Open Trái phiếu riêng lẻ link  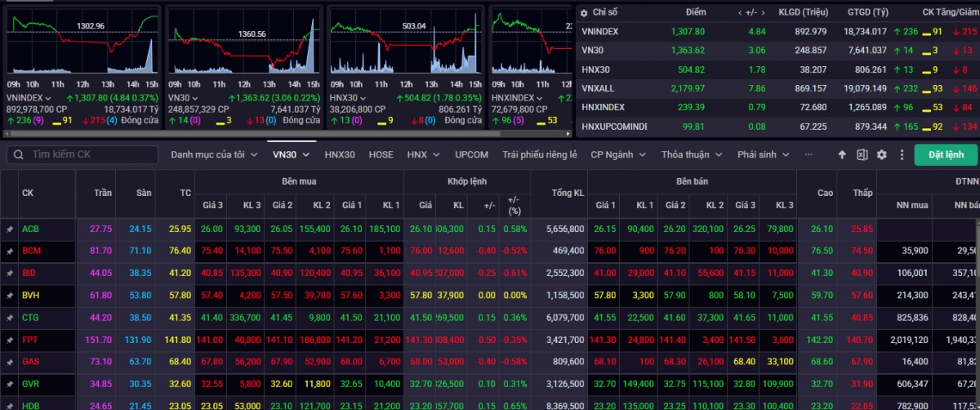click(x=540, y=154)
